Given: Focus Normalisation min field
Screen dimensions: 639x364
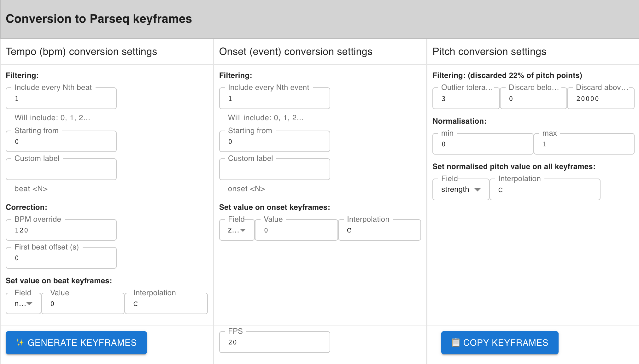Looking at the screenshot, I should [x=483, y=144].
